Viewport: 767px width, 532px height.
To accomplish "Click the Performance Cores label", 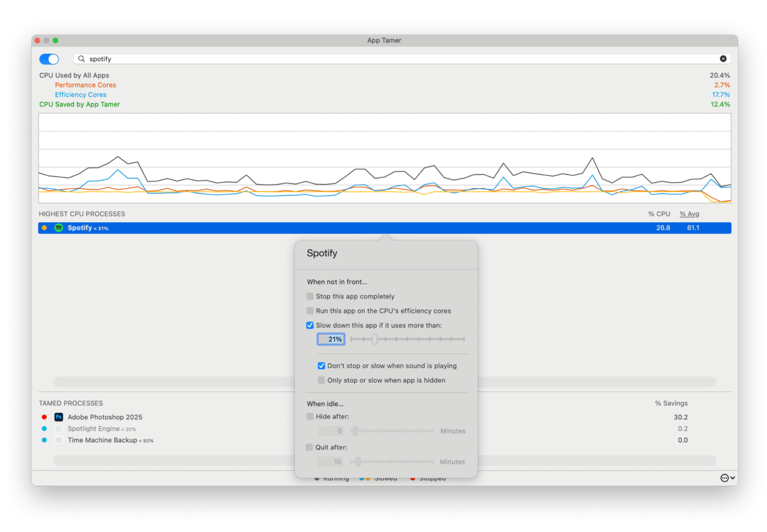I will [x=86, y=85].
